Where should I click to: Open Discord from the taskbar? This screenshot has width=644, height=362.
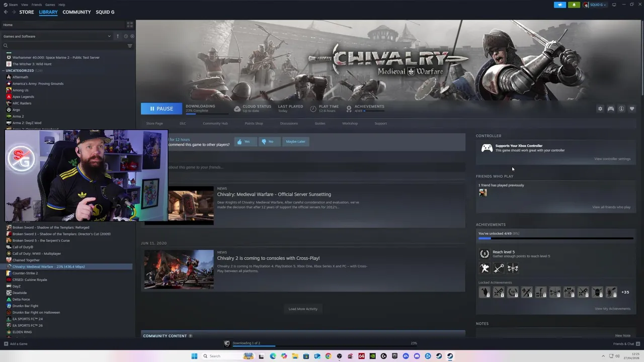(x=417, y=356)
